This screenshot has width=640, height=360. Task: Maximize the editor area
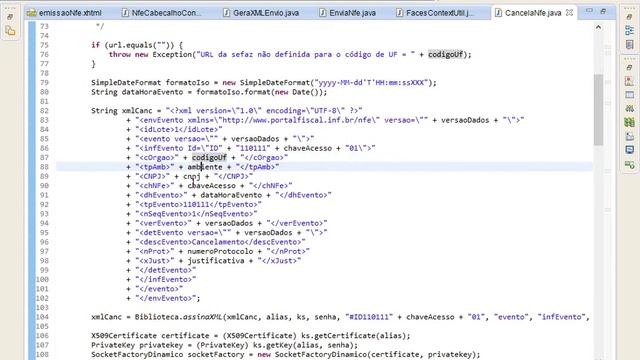[x=603, y=11]
